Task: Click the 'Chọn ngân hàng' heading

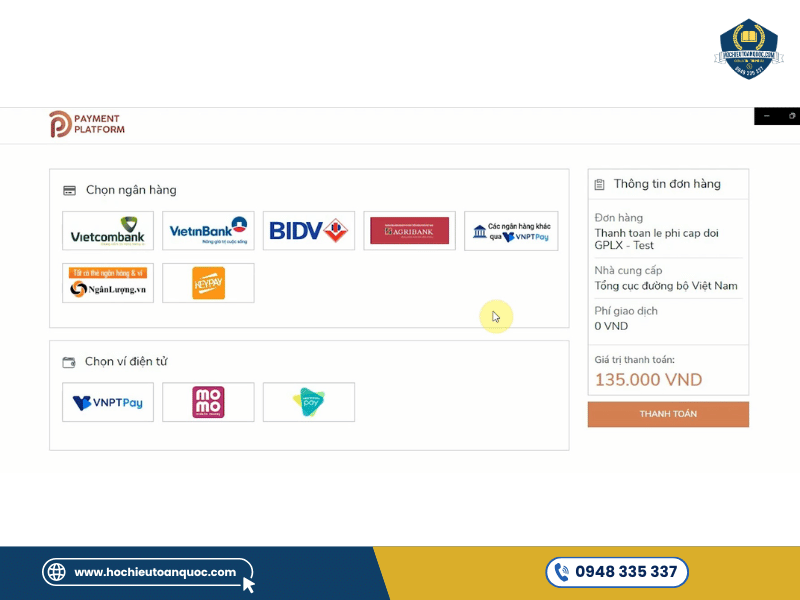Action: point(131,190)
